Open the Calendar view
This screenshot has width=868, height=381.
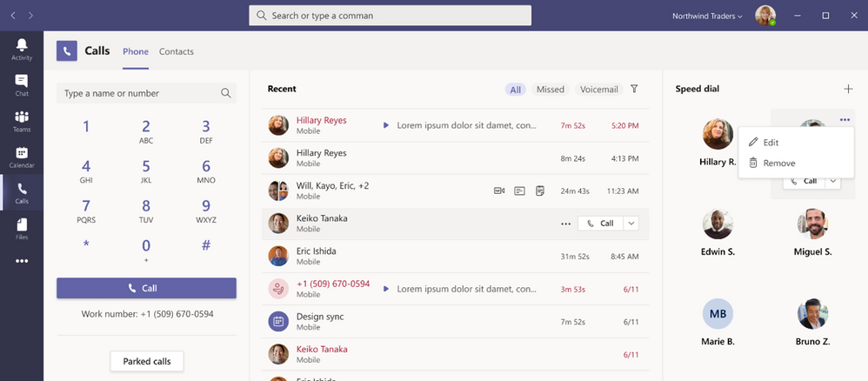[22, 157]
